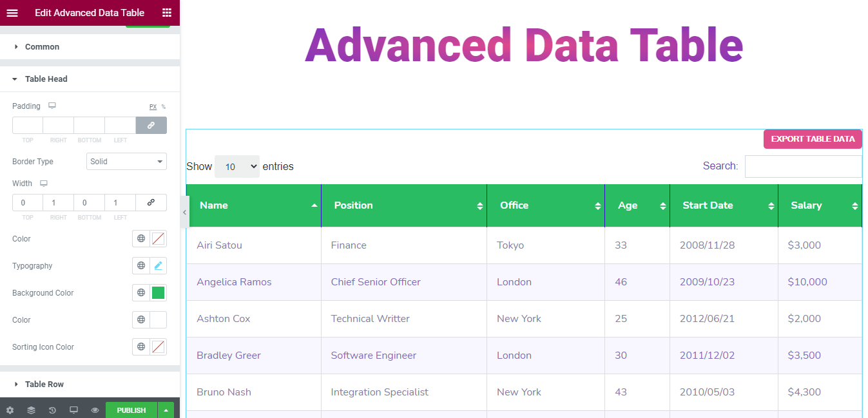Click the Chief Senior Officer cell

click(404, 282)
